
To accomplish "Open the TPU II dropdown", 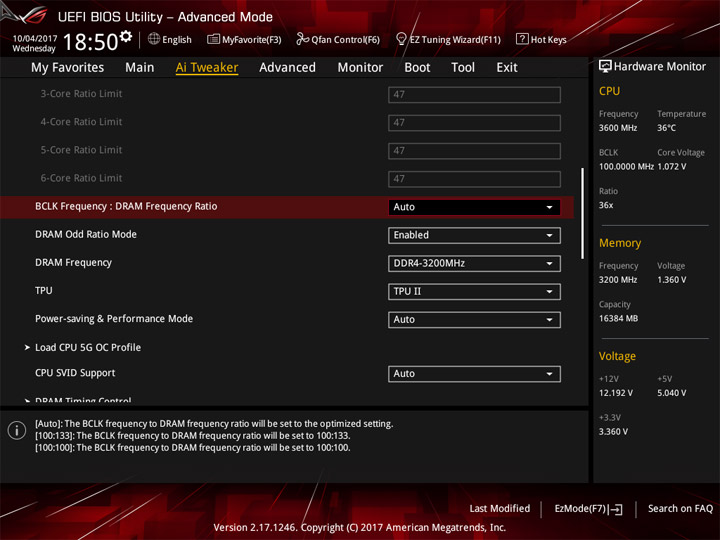I will click(474, 292).
